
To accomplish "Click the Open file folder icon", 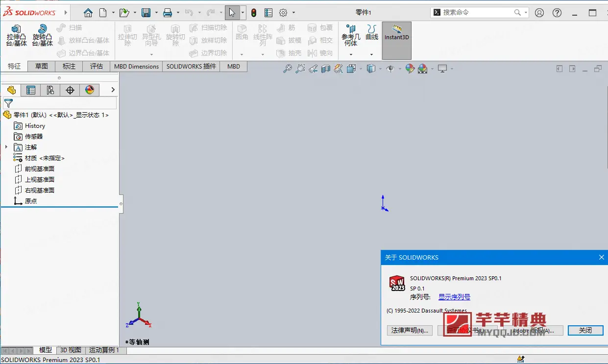I will tap(124, 13).
